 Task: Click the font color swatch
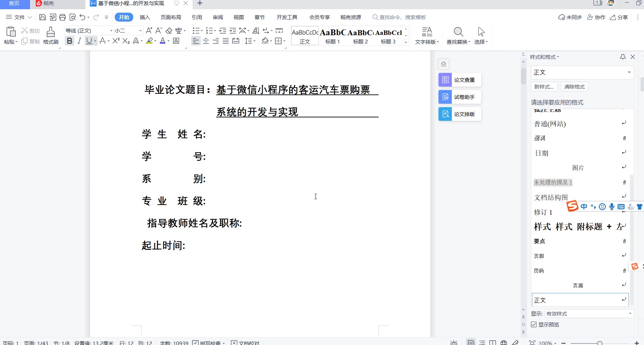163,41
